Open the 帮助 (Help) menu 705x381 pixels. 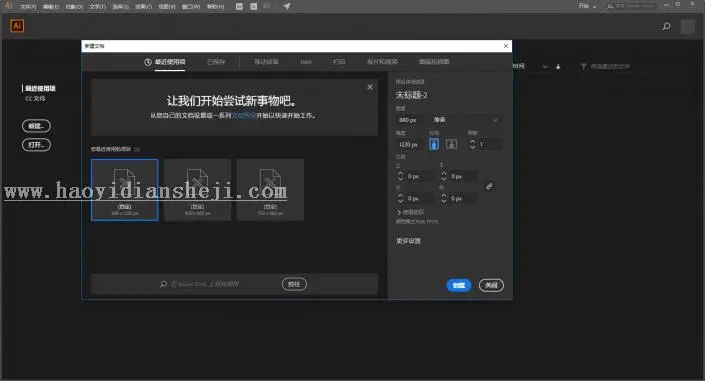tap(215, 7)
